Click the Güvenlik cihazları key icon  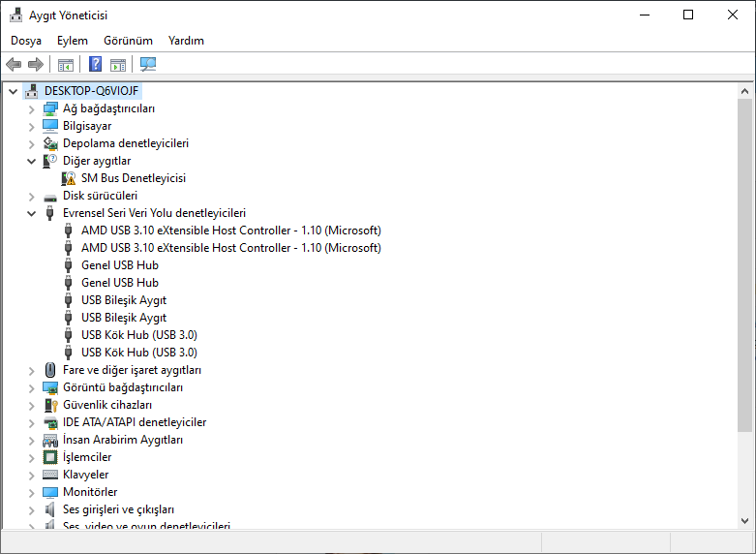click(50, 405)
